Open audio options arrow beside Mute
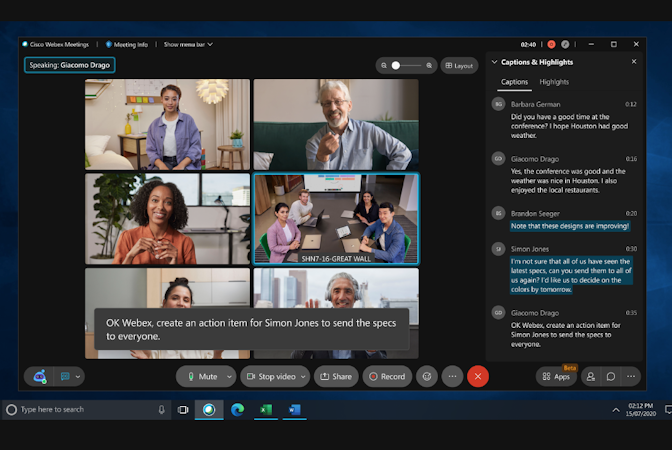Screen dimensions: 672x450 coord(229,377)
